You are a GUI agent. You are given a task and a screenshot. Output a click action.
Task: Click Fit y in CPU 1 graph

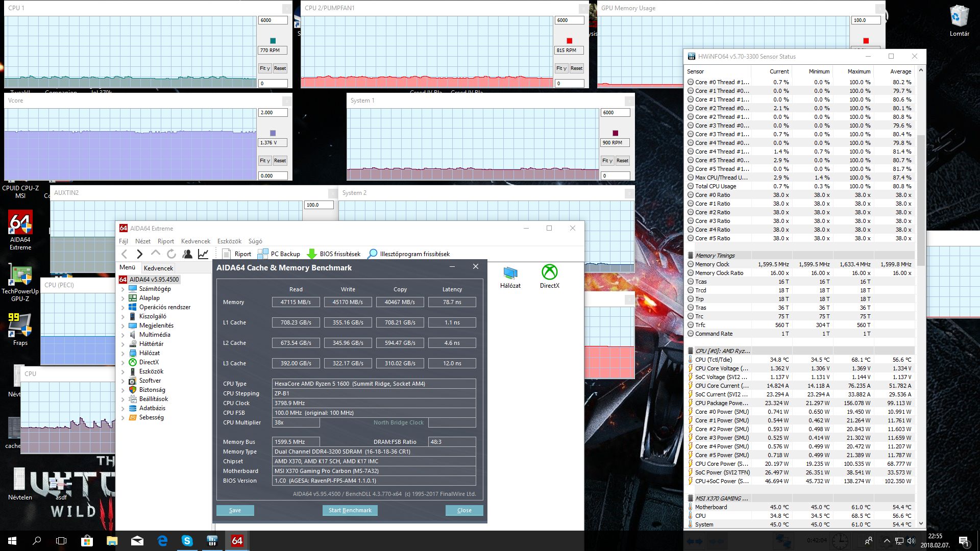(x=265, y=68)
